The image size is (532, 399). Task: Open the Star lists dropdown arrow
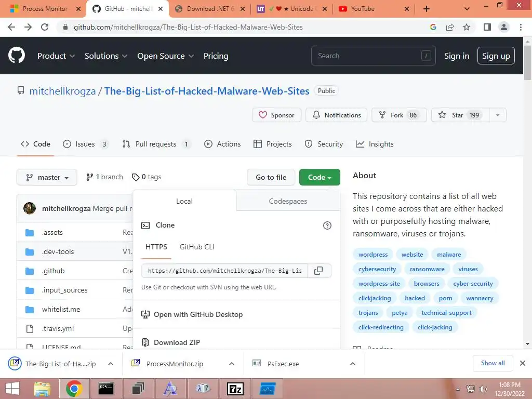coord(498,115)
